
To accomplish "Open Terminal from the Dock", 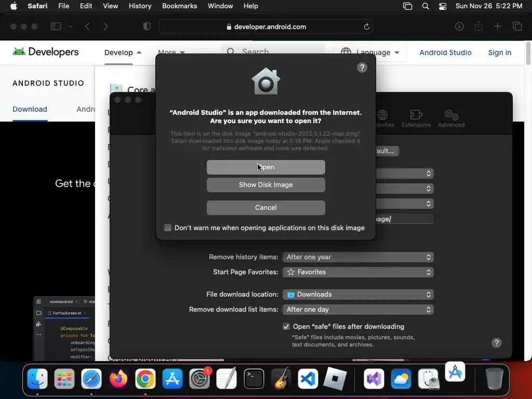I will (254, 379).
